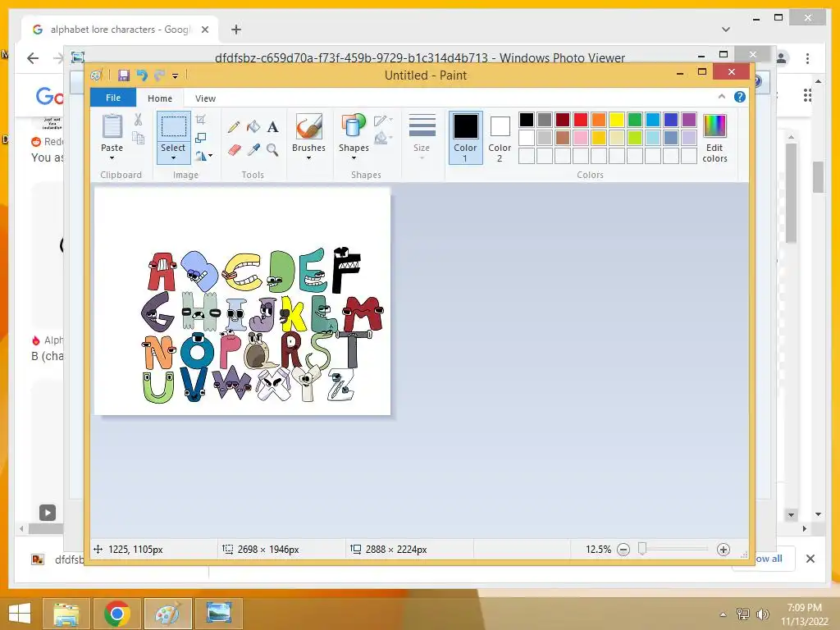The image size is (840, 630).
Task: Open a new Chrome tab
Action: (236, 30)
